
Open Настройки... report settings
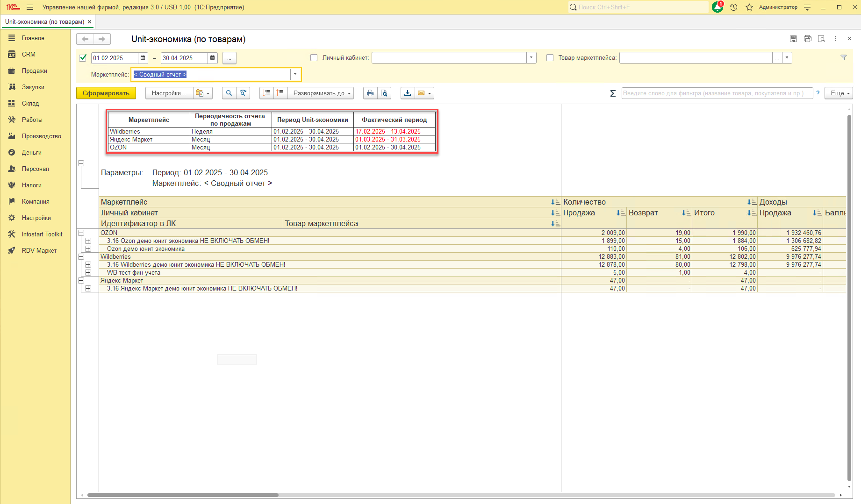(169, 93)
